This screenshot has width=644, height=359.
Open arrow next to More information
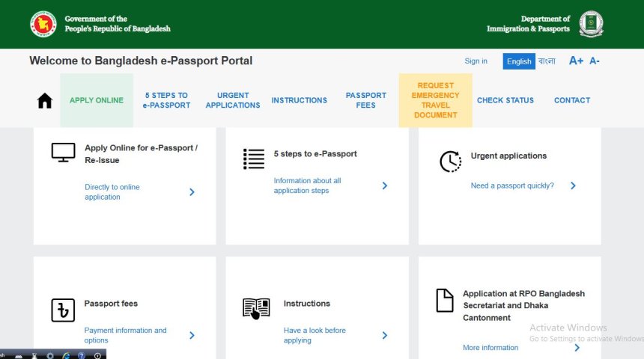577,348
